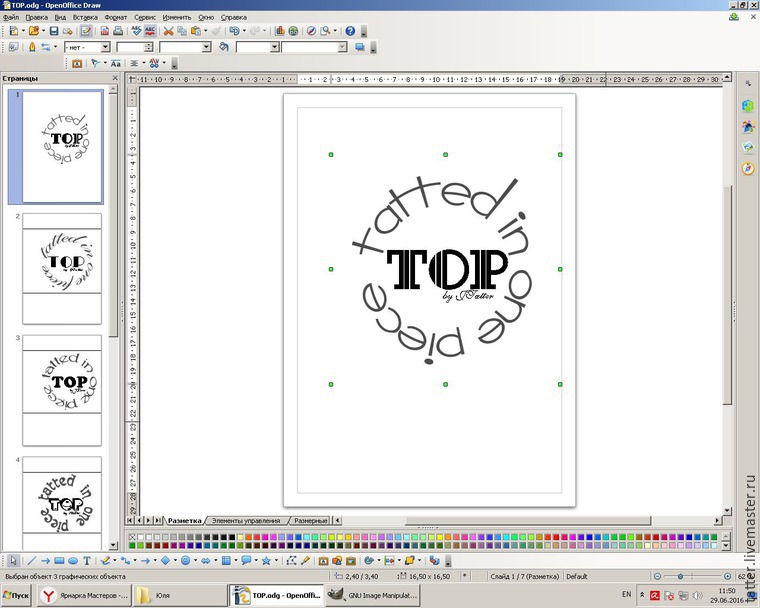Click zoom out minus button in status bar
Screen dimensions: 760x608
[657, 576]
